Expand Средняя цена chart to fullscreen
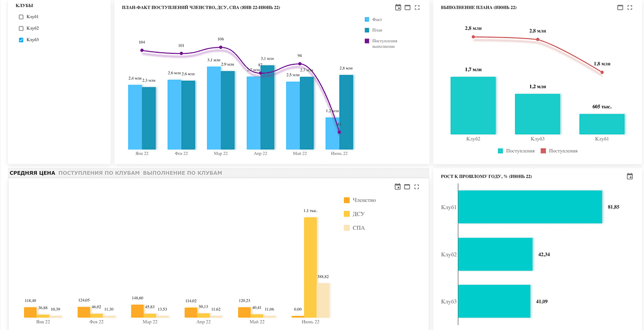The height and width of the screenshot is (330, 644). [417, 187]
